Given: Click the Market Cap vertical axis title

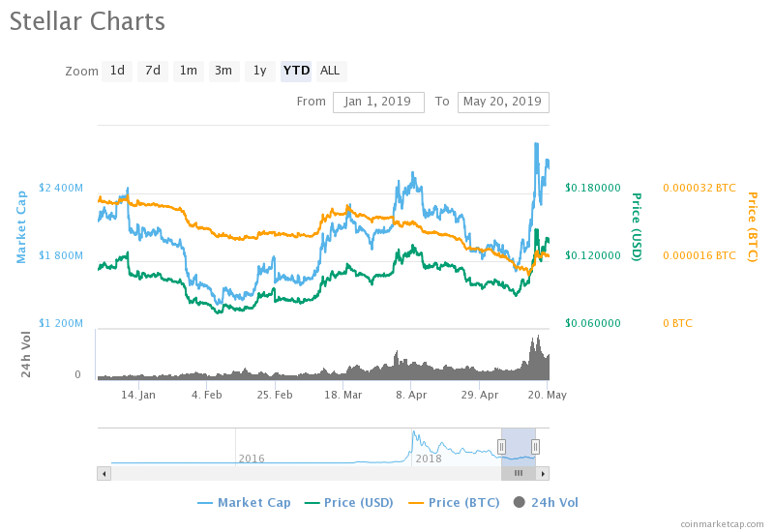Looking at the screenshot, I should pos(21,227).
